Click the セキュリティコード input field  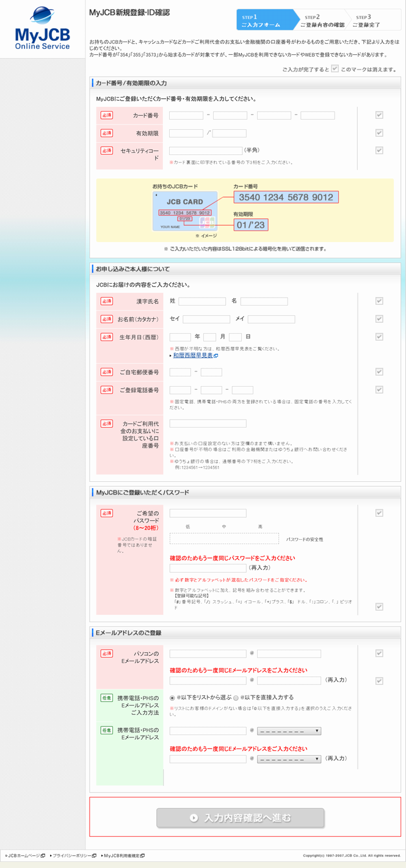coord(206,151)
